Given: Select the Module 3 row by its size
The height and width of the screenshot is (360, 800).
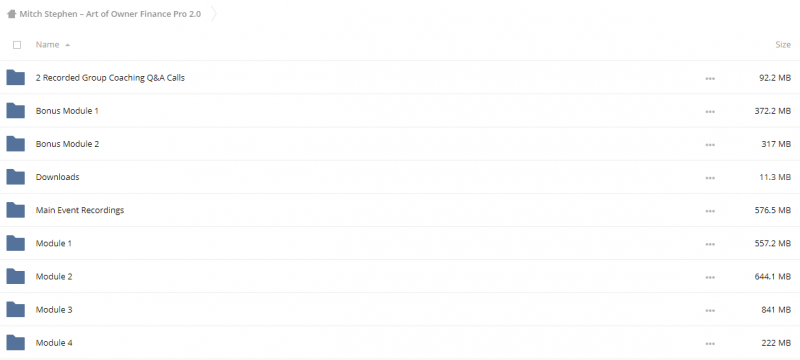Looking at the screenshot, I should click(x=776, y=310).
